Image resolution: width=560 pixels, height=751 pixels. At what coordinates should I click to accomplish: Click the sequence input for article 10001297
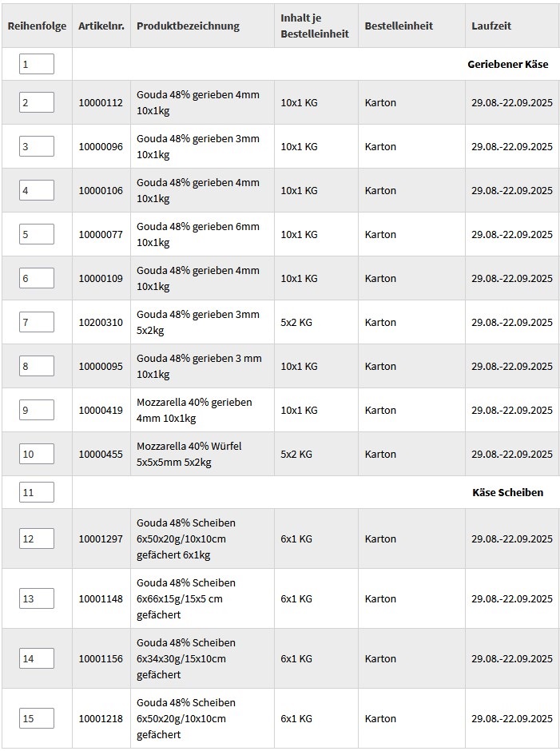(x=37, y=538)
